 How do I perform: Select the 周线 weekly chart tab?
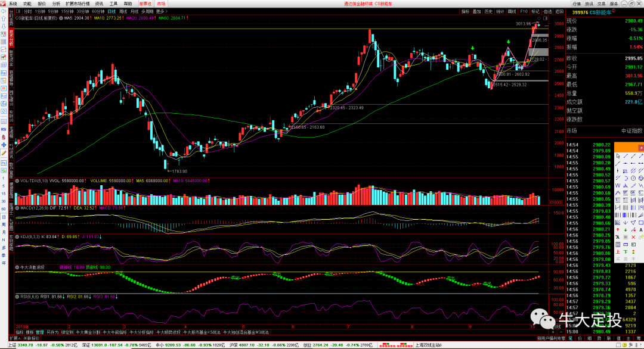coord(123,11)
